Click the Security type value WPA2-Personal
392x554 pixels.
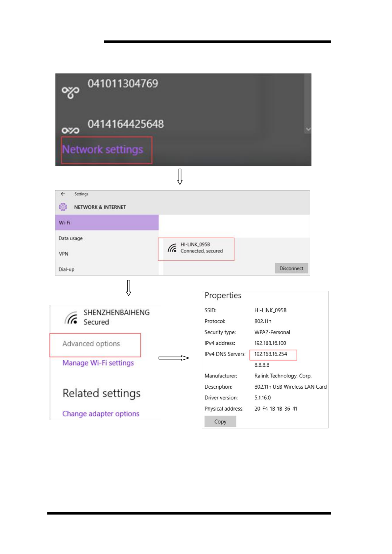[x=272, y=332]
